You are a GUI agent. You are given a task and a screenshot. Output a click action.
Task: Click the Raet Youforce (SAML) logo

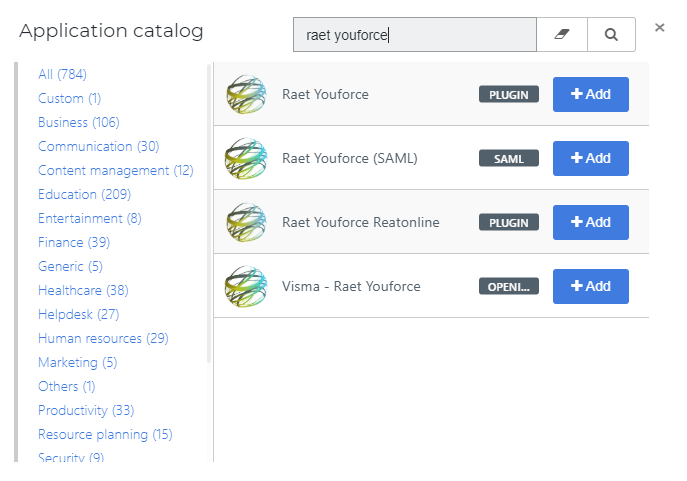(246, 158)
